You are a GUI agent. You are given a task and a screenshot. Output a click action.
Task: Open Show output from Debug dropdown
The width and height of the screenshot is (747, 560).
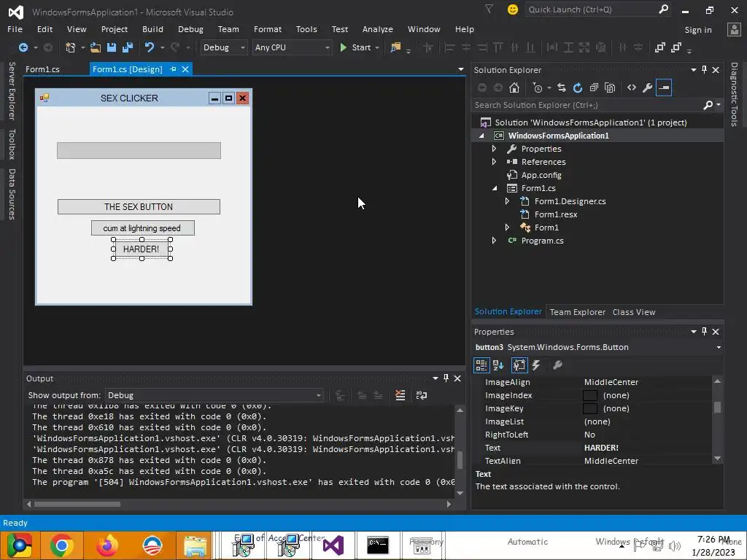pyautogui.click(x=318, y=395)
